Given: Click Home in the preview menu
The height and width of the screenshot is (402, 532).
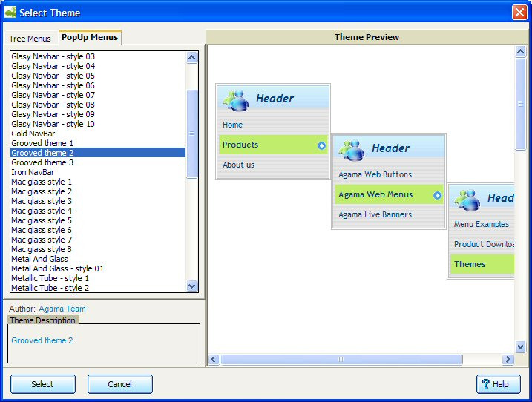Looking at the screenshot, I should (273, 125).
